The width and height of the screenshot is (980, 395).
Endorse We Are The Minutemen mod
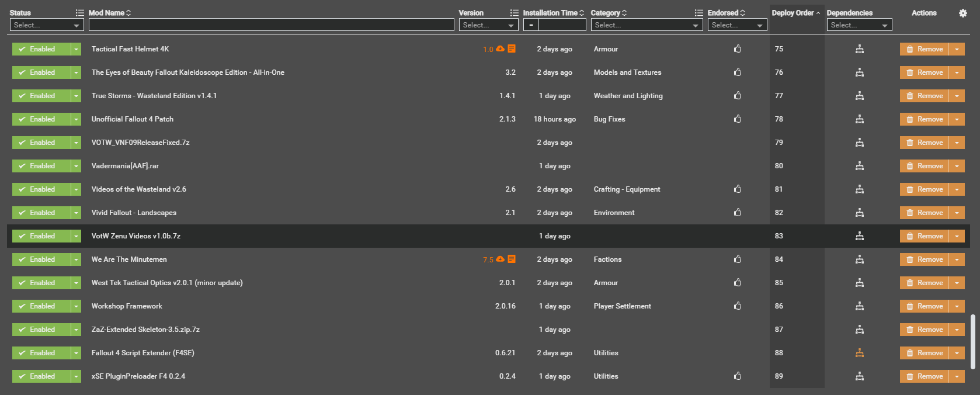[x=738, y=259]
